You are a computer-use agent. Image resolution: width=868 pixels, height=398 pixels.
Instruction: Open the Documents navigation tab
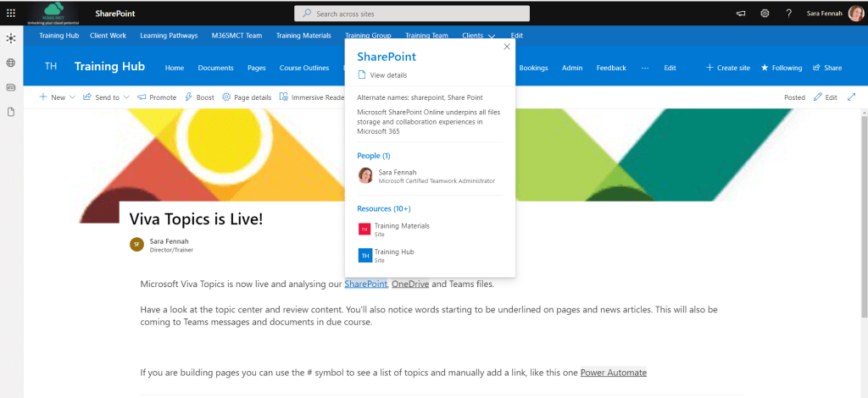(x=215, y=68)
